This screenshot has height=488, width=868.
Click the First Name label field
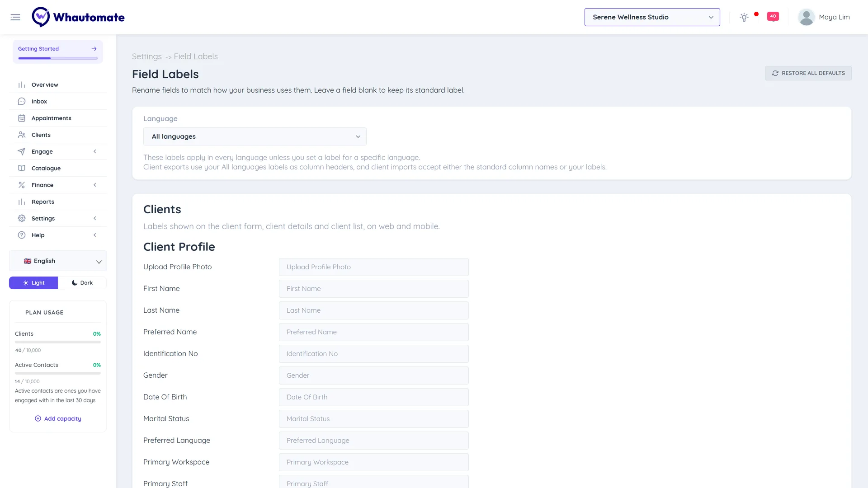(x=373, y=289)
